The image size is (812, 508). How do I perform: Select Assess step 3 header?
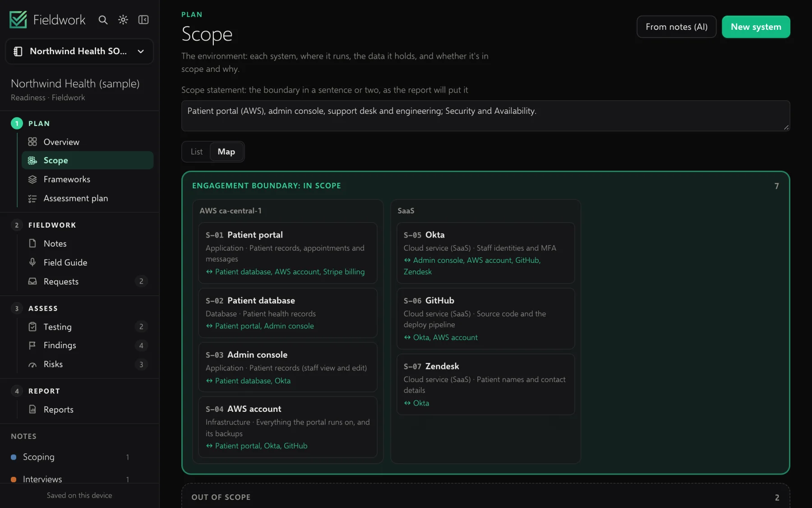tap(35, 308)
